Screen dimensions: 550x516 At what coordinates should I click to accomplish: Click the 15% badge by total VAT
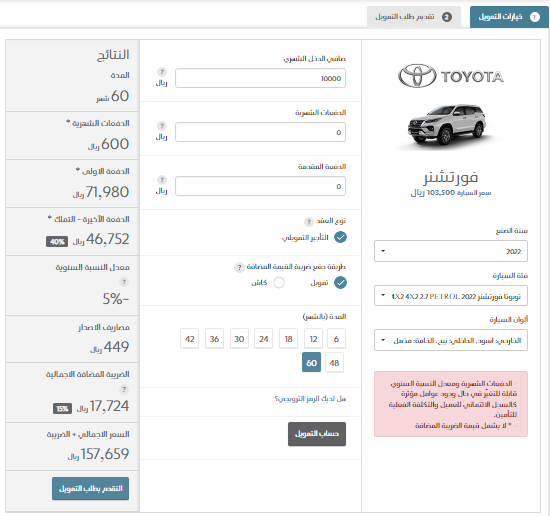[x=62, y=409]
